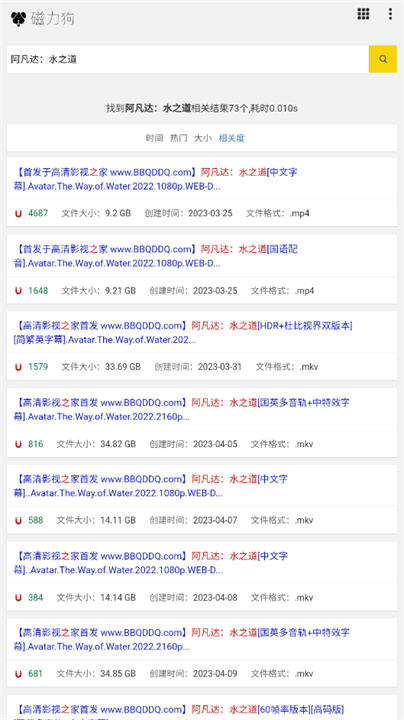This screenshot has height=720, width=404.
Task: Click magnet icon beside 384
Action: pyautogui.click(x=18, y=597)
